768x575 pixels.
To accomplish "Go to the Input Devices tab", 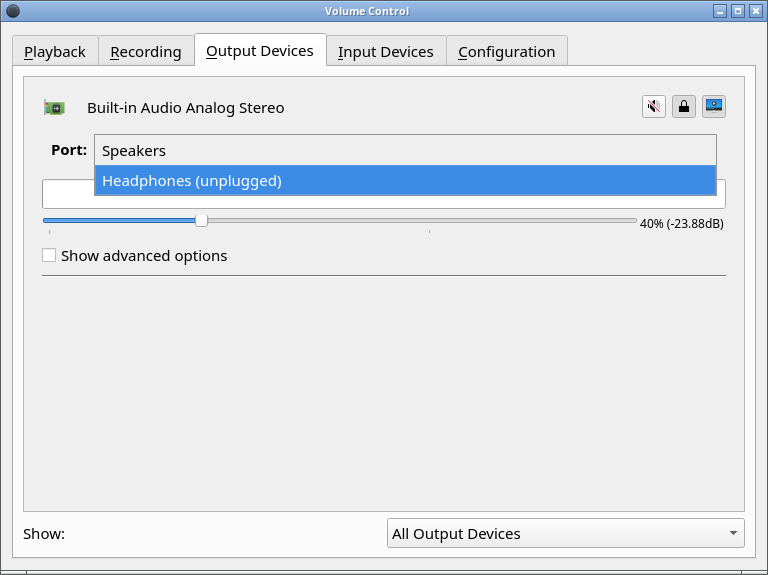I will [x=385, y=52].
